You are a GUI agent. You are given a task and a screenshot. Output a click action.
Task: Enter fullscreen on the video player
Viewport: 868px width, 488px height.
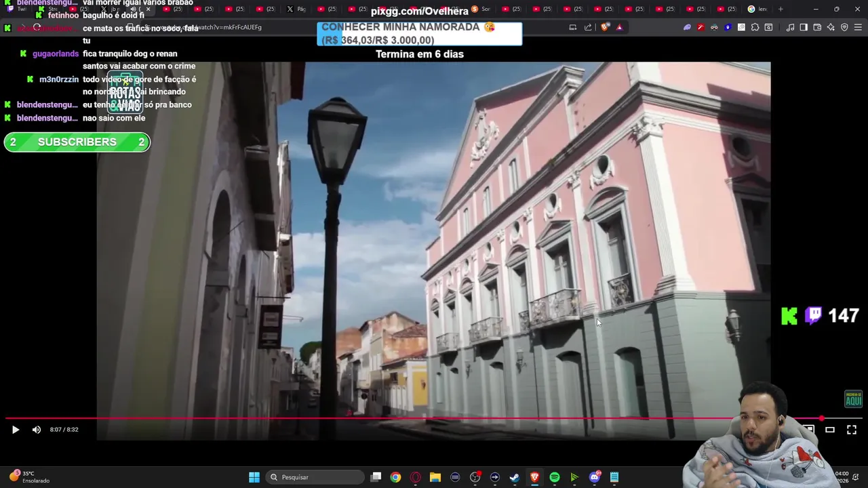(852, 430)
